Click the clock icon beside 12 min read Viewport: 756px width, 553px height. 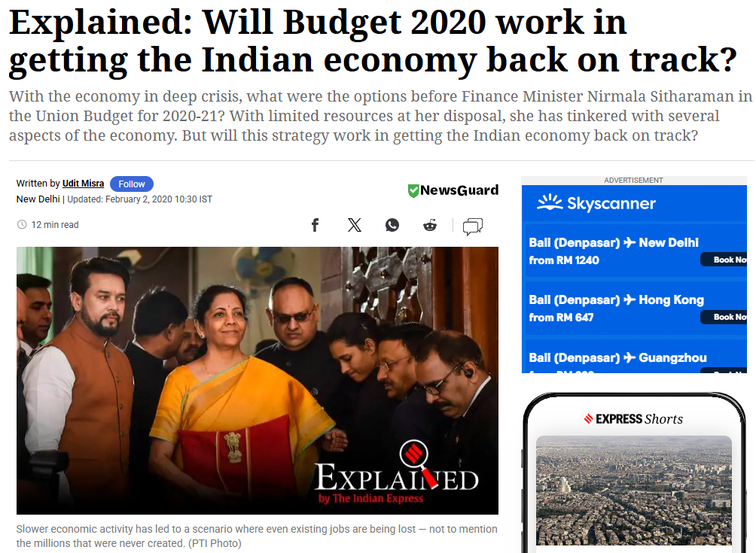22,224
